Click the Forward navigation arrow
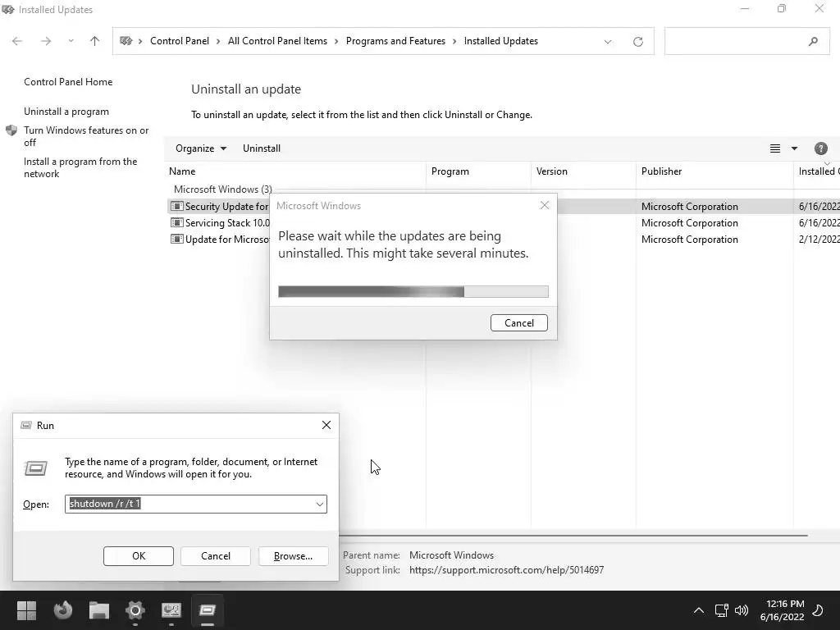This screenshot has height=630, width=840. click(x=46, y=41)
